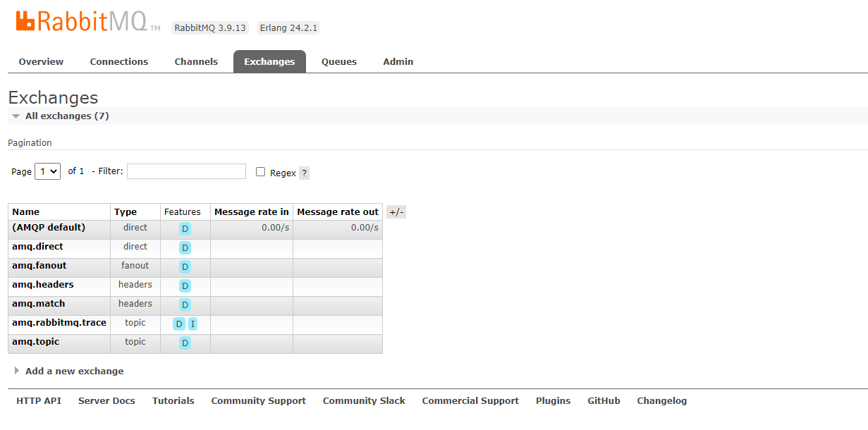Open the Commercial Support link
The height and width of the screenshot is (430, 868).
pyautogui.click(x=470, y=400)
